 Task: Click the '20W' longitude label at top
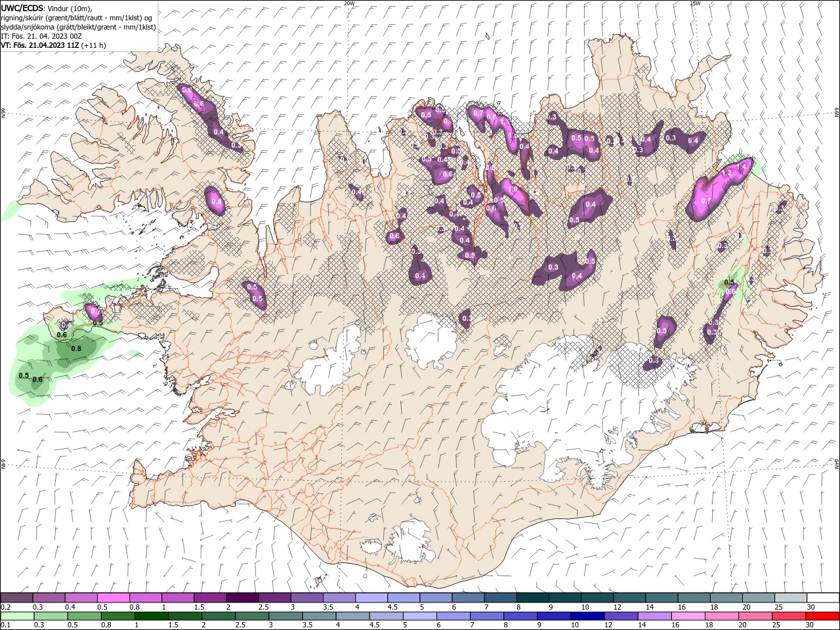pyautogui.click(x=349, y=3)
